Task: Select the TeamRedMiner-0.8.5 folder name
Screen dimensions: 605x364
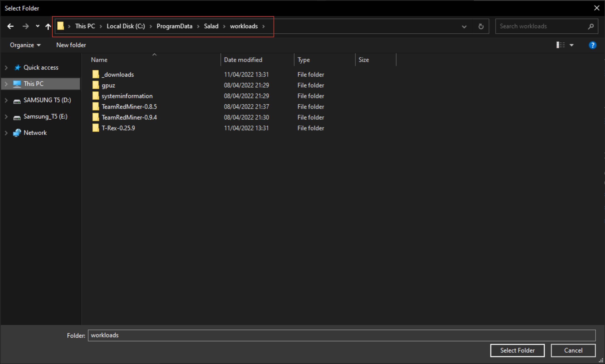Action: click(129, 107)
